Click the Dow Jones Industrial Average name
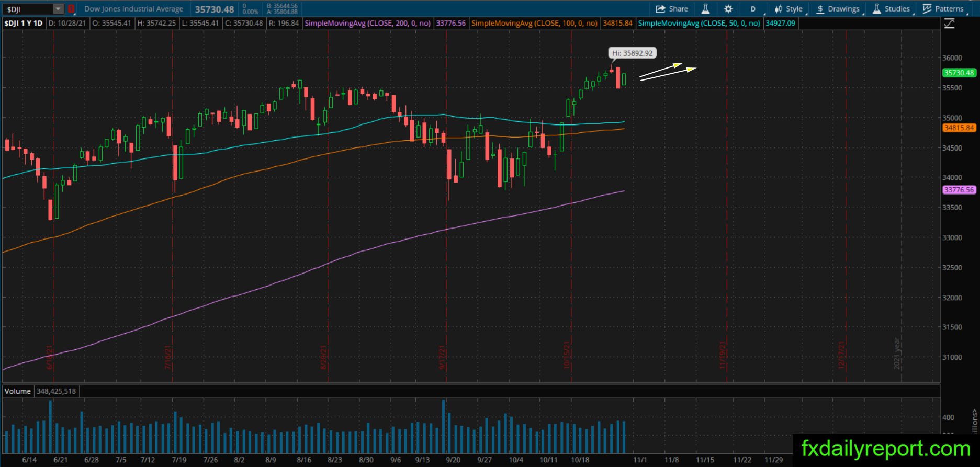Image resolution: width=980 pixels, height=467 pixels. click(133, 9)
